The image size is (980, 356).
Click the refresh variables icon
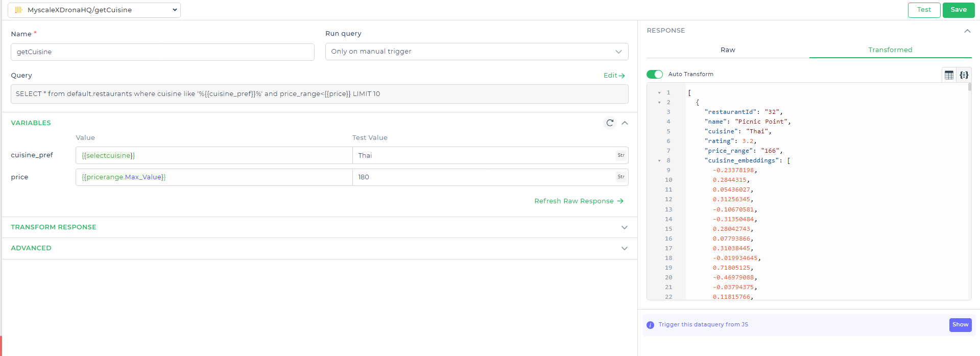[610, 123]
